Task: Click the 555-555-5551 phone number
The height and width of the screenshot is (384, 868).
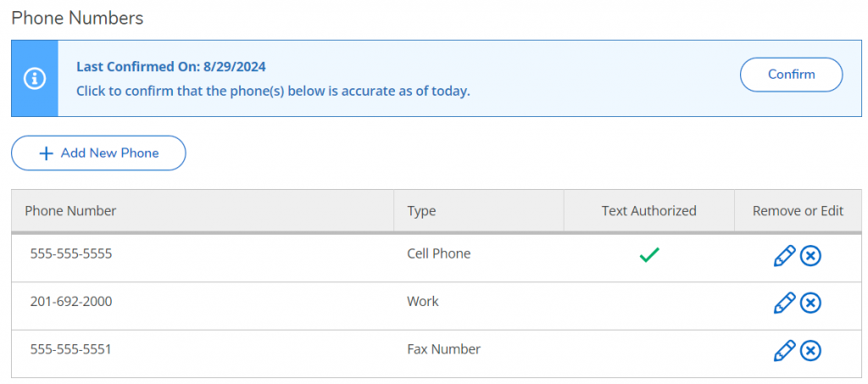Action: pos(71,349)
